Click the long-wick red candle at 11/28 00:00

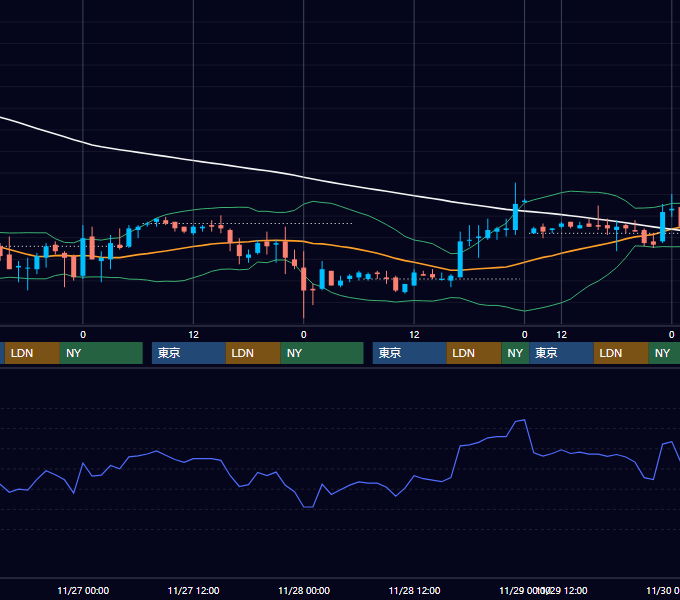pos(304,279)
